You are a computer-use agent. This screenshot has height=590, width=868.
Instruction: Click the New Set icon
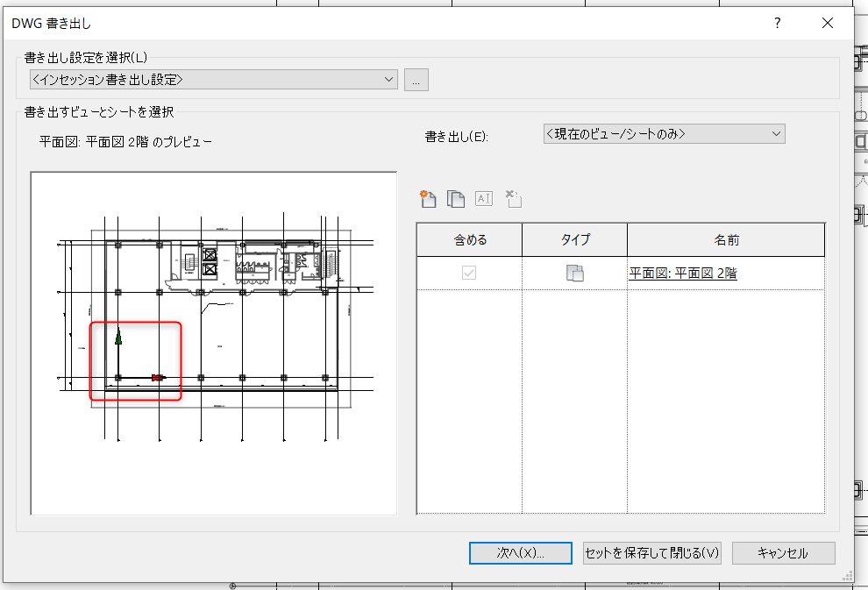pyautogui.click(x=429, y=199)
